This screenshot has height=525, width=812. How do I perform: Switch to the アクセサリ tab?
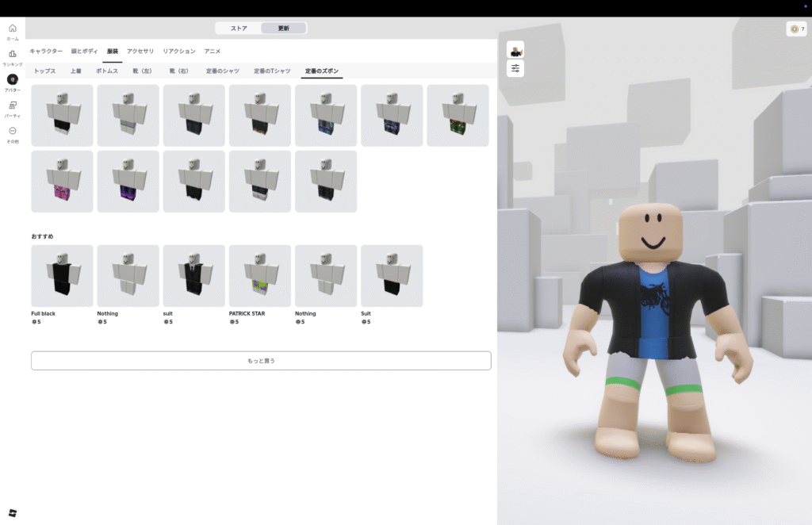click(x=140, y=51)
